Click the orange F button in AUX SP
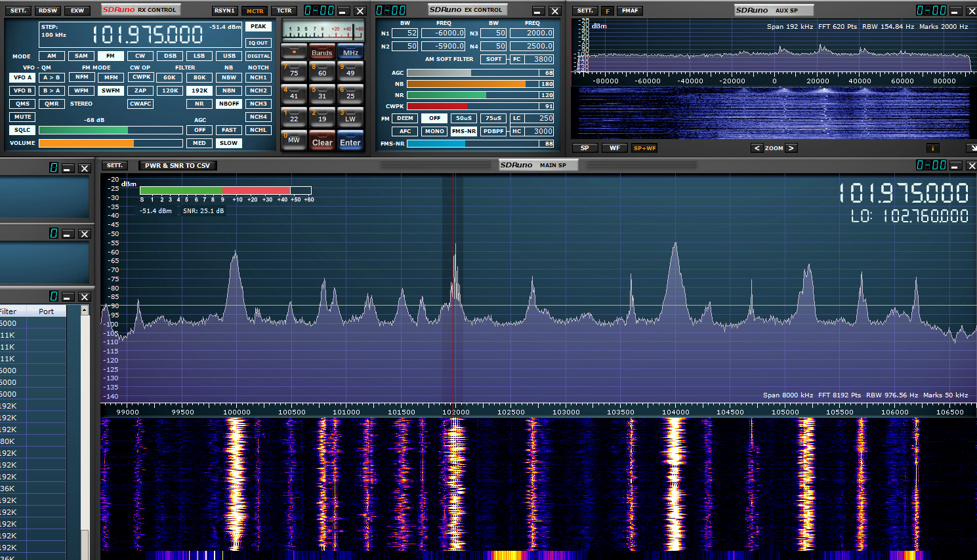Screen dimensions: 977x560 [x=608, y=10]
